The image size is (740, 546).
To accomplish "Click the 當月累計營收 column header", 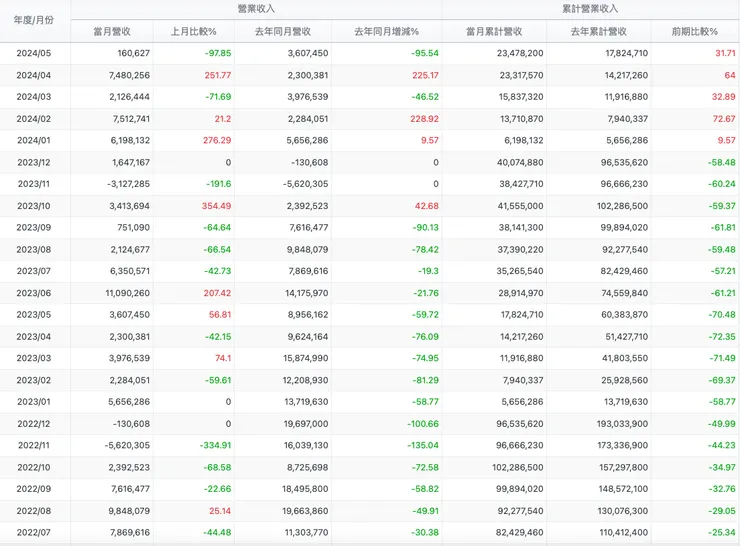I will click(x=494, y=32).
